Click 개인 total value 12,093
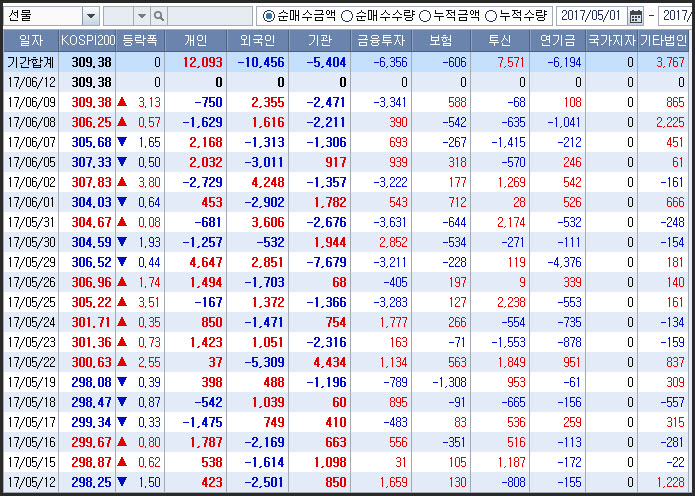The width and height of the screenshot is (695, 496). coord(203,62)
